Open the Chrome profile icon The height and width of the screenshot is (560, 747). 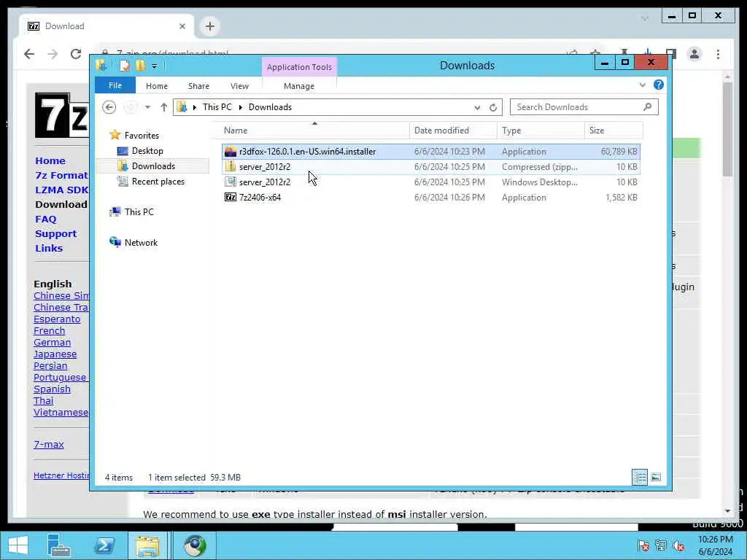(x=694, y=54)
